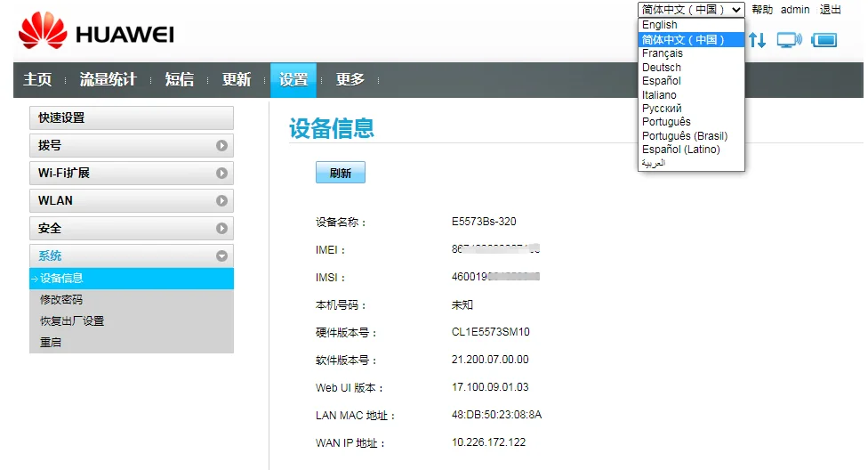Image resolution: width=868 pixels, height=470 pixels.
Task: Go to the 主页 tab
Action: (x=37, y=80)
